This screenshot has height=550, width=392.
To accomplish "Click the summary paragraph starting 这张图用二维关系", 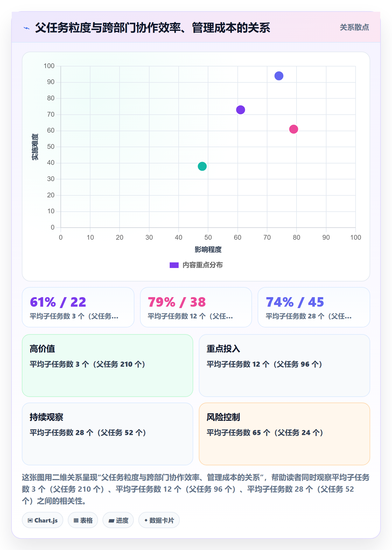I will pos(196,489).
